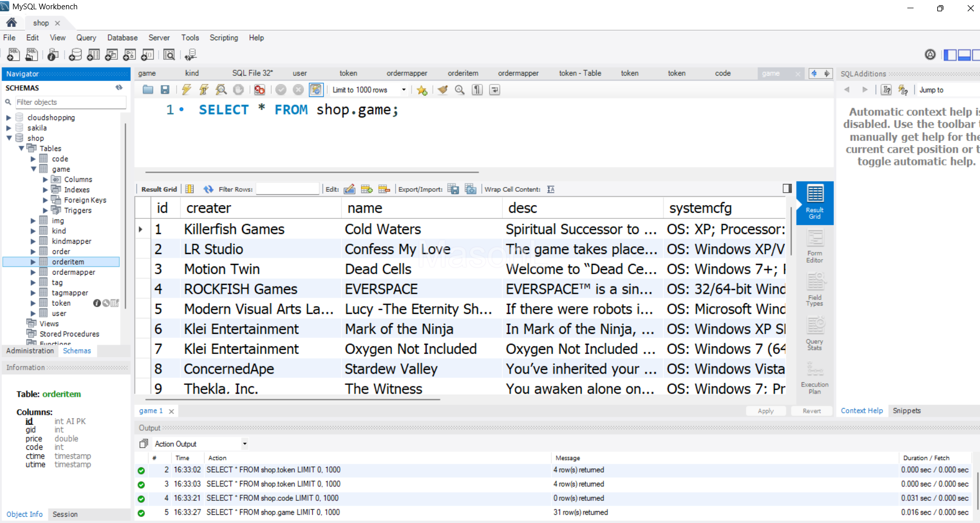Click the result grid horizontal scrollbar
This screenshot has height=523, width=980.
pos(293,399)
